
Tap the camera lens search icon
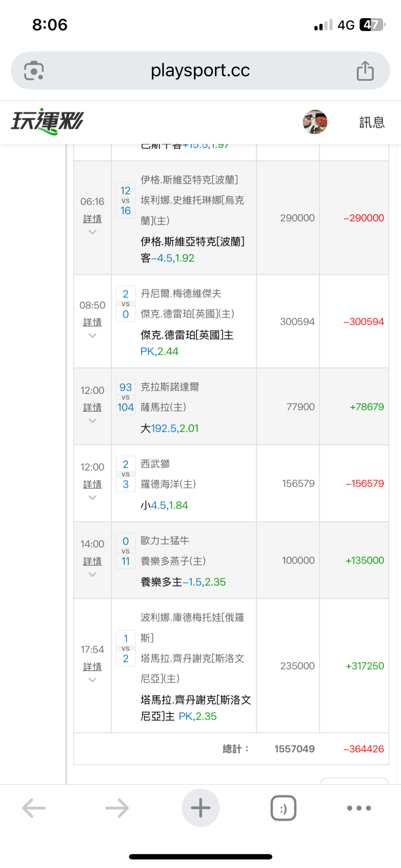34,71
